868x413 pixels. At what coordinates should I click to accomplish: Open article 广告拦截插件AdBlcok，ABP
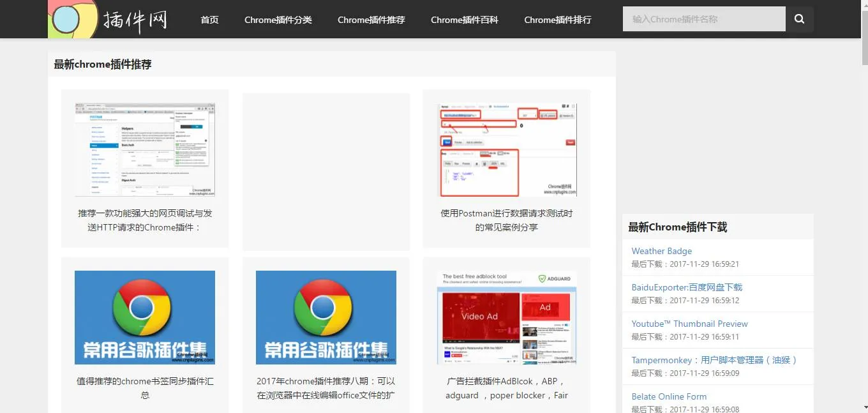click(507, 388)
